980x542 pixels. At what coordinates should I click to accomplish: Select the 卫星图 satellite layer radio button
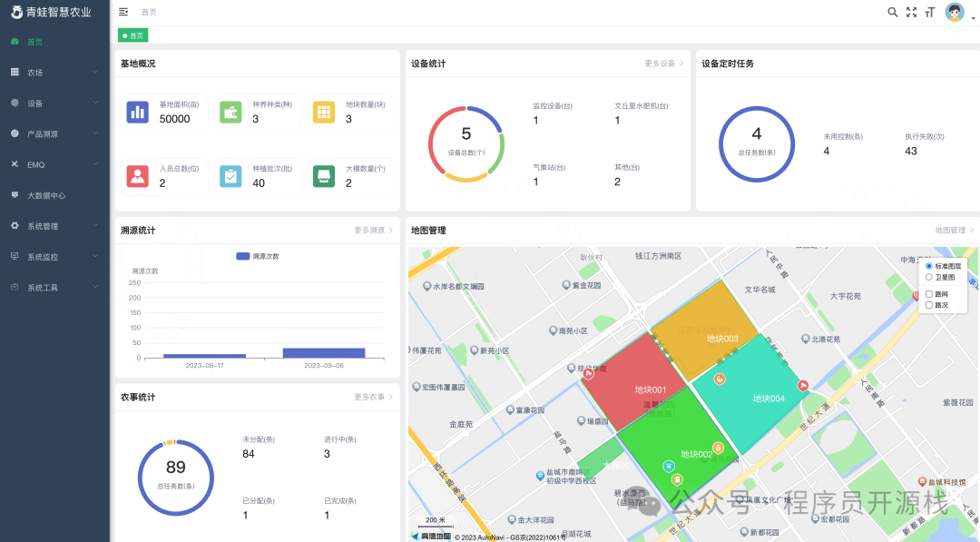(x=928, y=277)
